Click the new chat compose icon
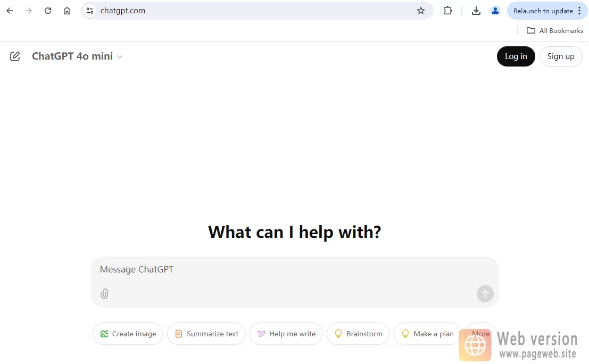 pos(15,56)
